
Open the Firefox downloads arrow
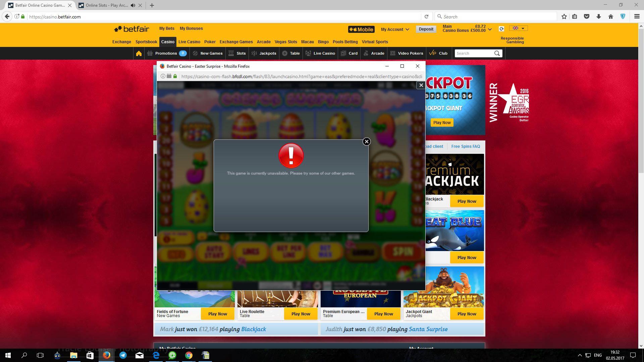[599, 16]
